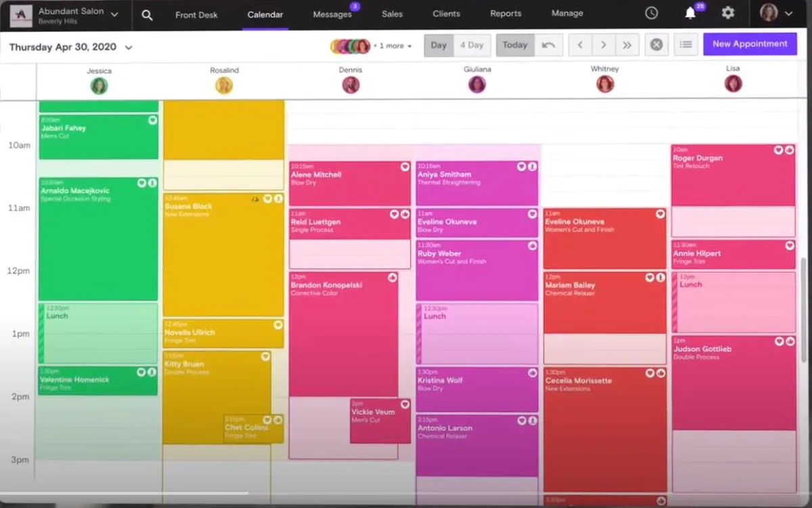Click the undo arrow beside Today
This screenshot has height=508, width=812.
549,45
